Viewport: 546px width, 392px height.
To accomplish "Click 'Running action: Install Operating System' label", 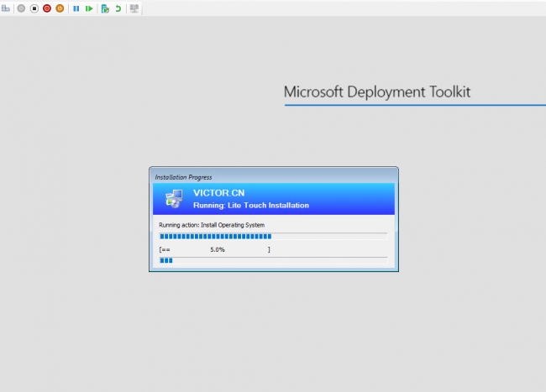I will pos(212,225).
